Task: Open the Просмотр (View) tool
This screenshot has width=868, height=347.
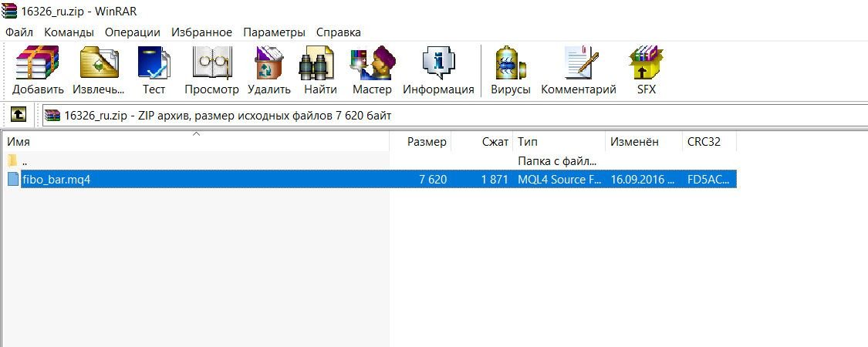Action: click(211, 70)
